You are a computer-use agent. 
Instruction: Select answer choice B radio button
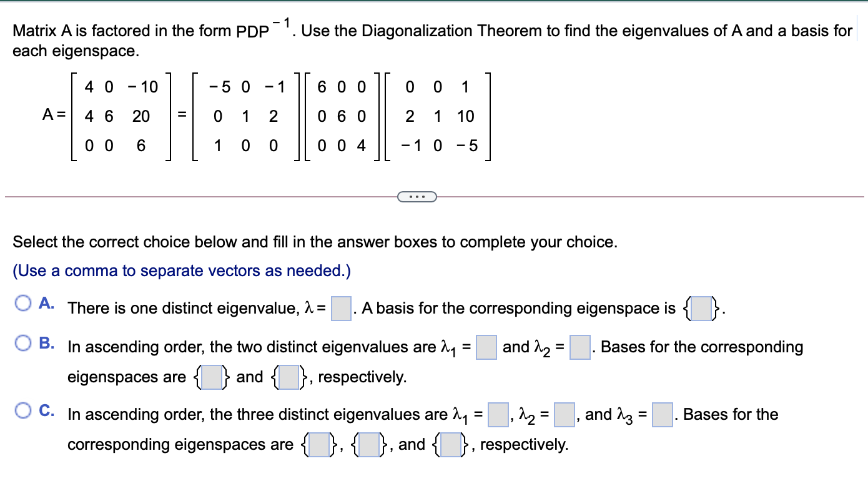(23, 342)
